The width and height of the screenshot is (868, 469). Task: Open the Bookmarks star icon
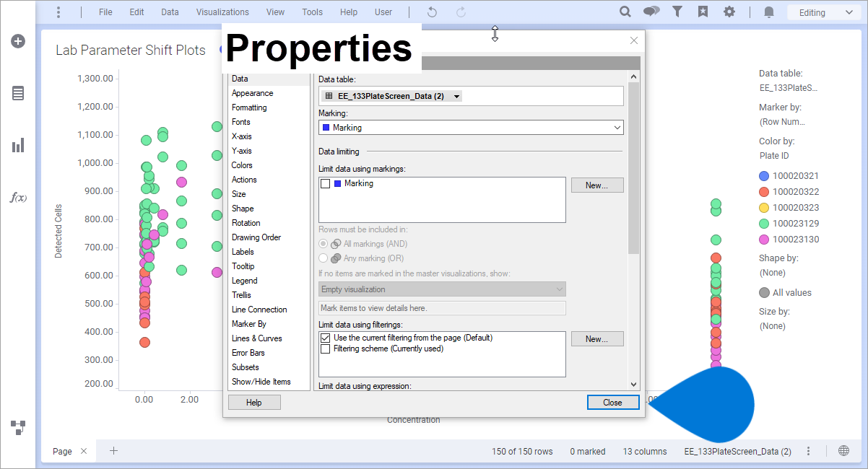click(703, 12)
